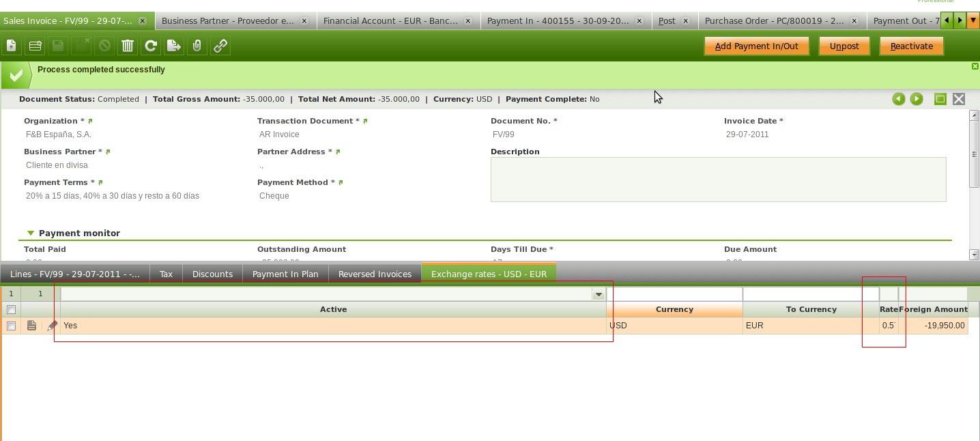Screen dimensions: 980x441
Task: Click the Currency column filter field
Action: tap(674, 294)
